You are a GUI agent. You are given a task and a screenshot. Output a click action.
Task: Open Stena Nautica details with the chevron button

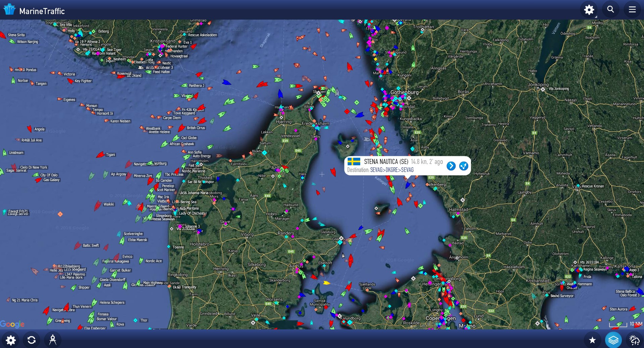[x=451, y=166]
